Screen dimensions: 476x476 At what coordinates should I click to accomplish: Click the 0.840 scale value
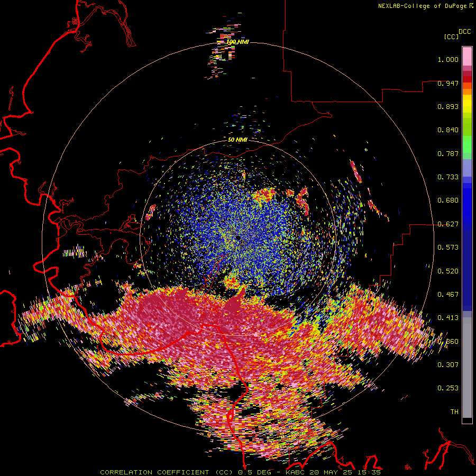(x=448, y=130)
